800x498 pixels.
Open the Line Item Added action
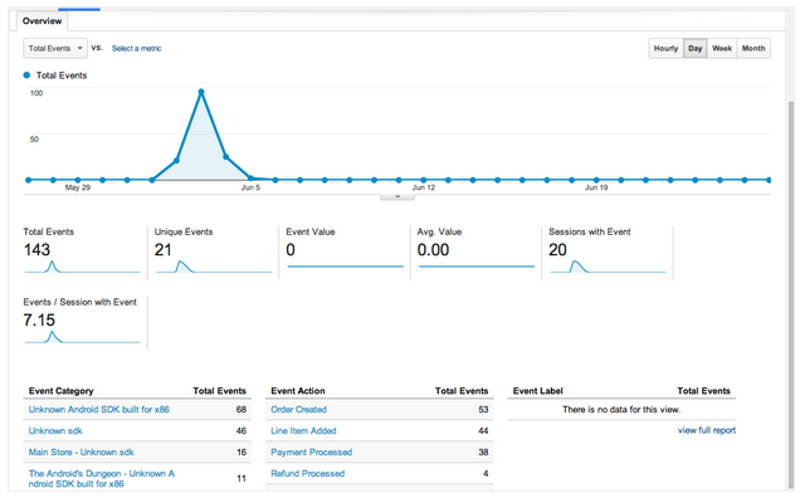[304, 431]
